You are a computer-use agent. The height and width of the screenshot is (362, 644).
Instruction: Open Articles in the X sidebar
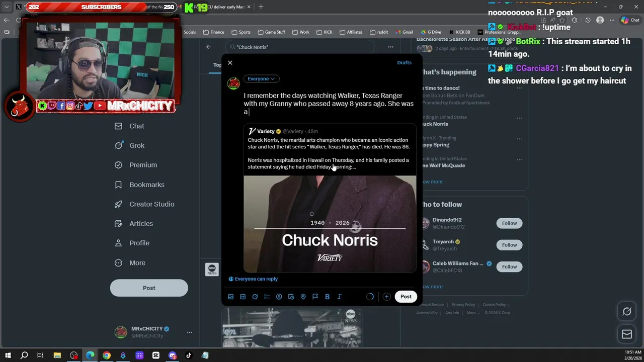pyautogui.click(x=134, y=224)
